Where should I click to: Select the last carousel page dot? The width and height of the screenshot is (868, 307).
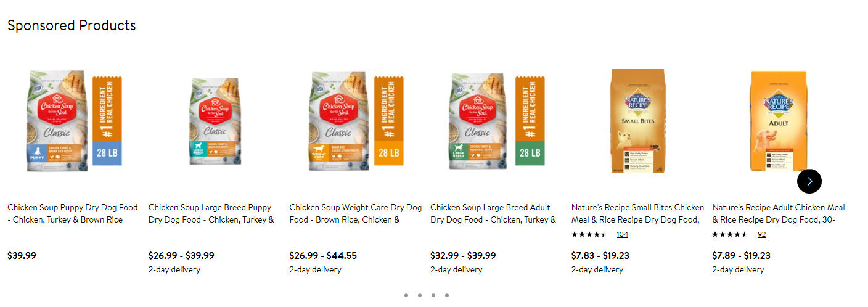(x=447, y=295)
